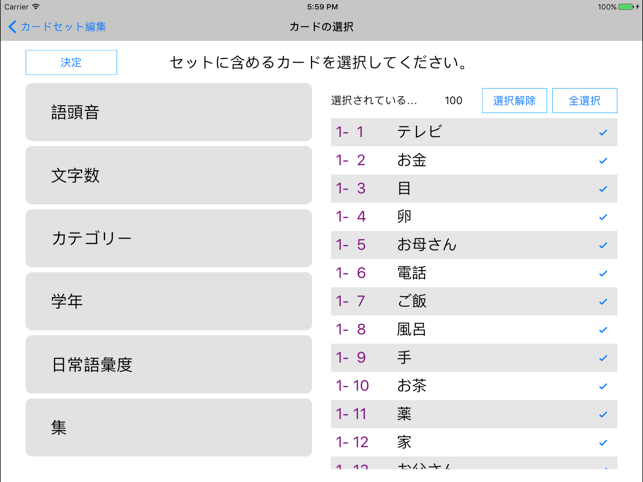Open the 集 filter category
This screenshot has height=482, width=643.
coord(169,427)
